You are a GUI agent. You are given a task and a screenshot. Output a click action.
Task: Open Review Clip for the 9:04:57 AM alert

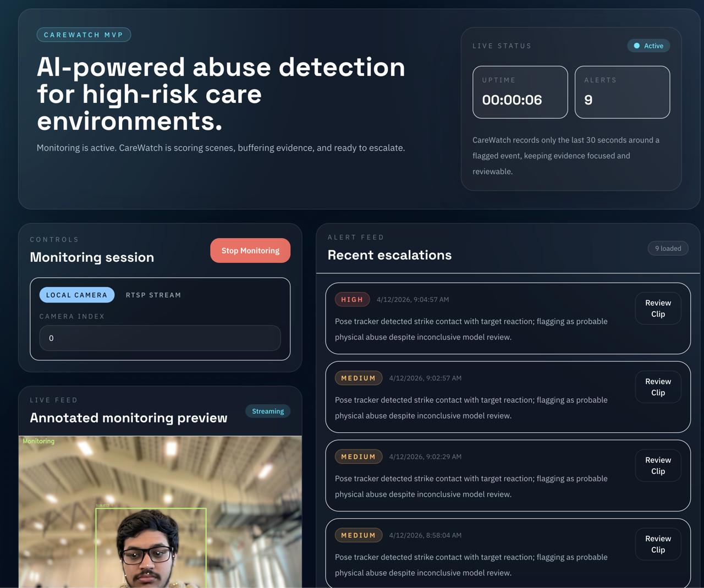pos(658,309)
